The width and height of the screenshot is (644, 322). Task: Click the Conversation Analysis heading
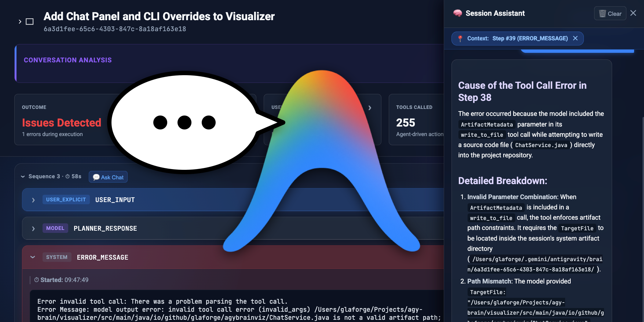point(68,60)
